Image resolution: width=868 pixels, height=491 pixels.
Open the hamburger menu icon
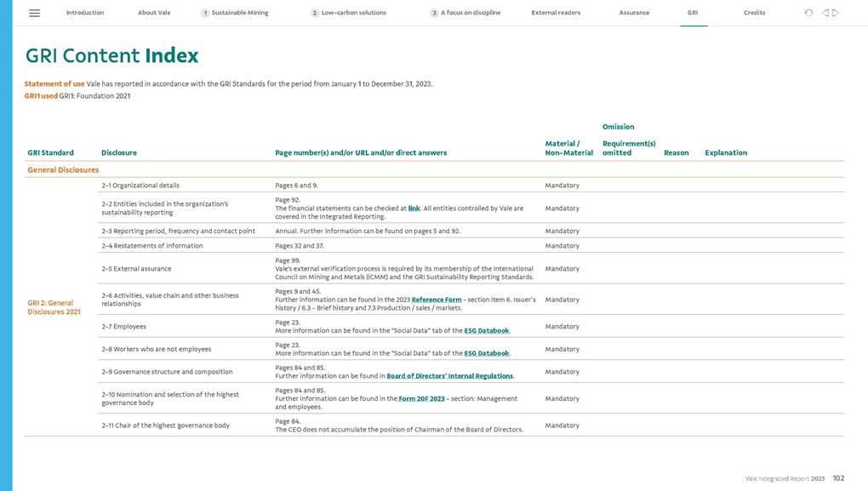tap(34, 13)
